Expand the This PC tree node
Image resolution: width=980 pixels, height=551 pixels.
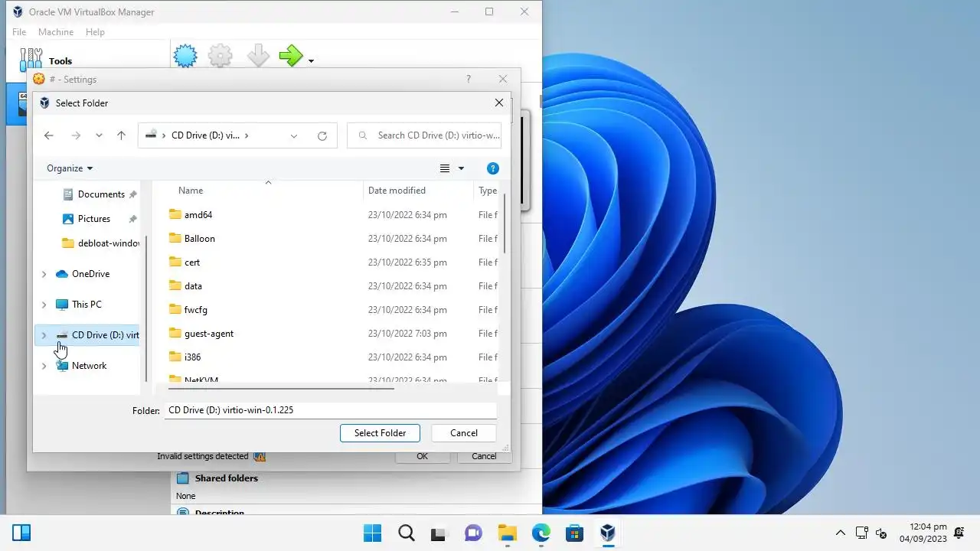point(44,305)
